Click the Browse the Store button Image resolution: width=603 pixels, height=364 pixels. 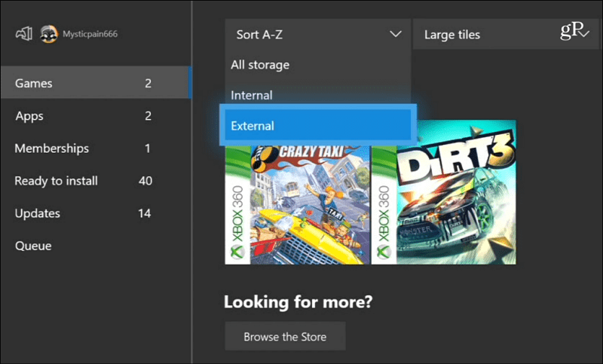(285, 336)
